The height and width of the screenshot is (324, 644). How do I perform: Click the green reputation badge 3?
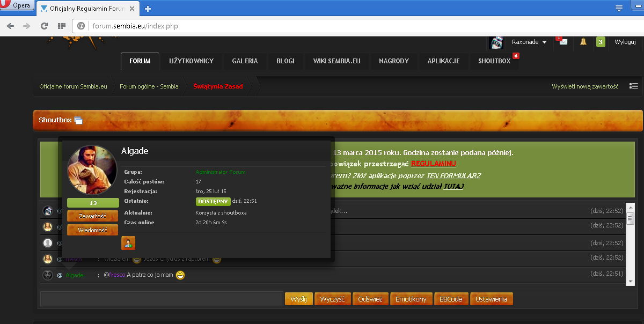(601, 42)
